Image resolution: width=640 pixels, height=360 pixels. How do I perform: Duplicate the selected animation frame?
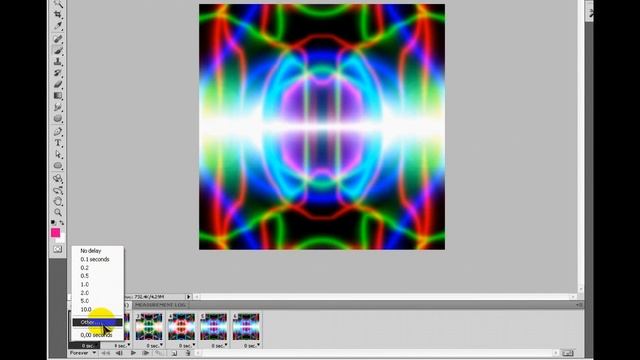pyautogui.click(x=174, y=353)
